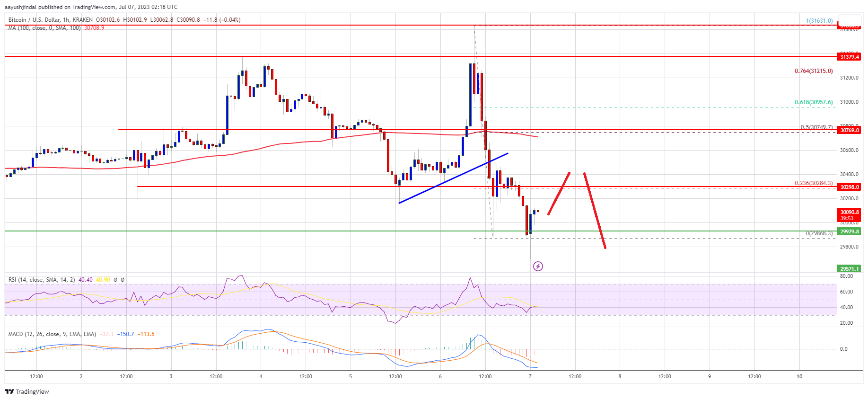Click the price change -11.8 (-0.04%) text
868x400 pixels.
click(x=221, y=20)
